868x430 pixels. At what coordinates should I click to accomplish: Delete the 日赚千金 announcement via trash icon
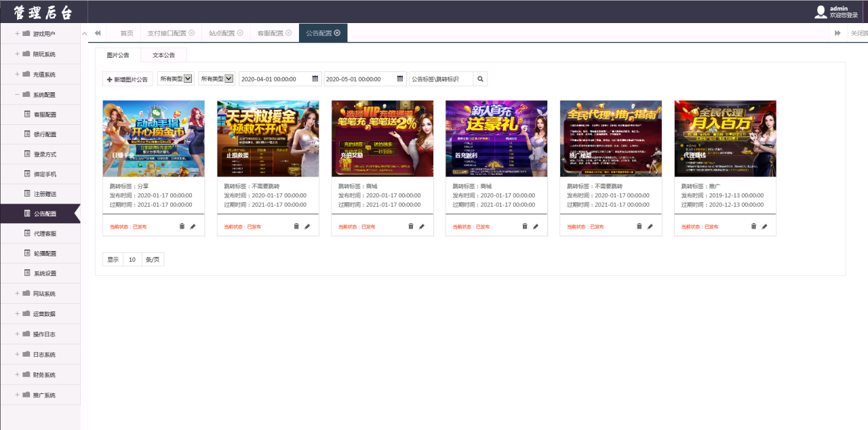[x=182, y=227]
